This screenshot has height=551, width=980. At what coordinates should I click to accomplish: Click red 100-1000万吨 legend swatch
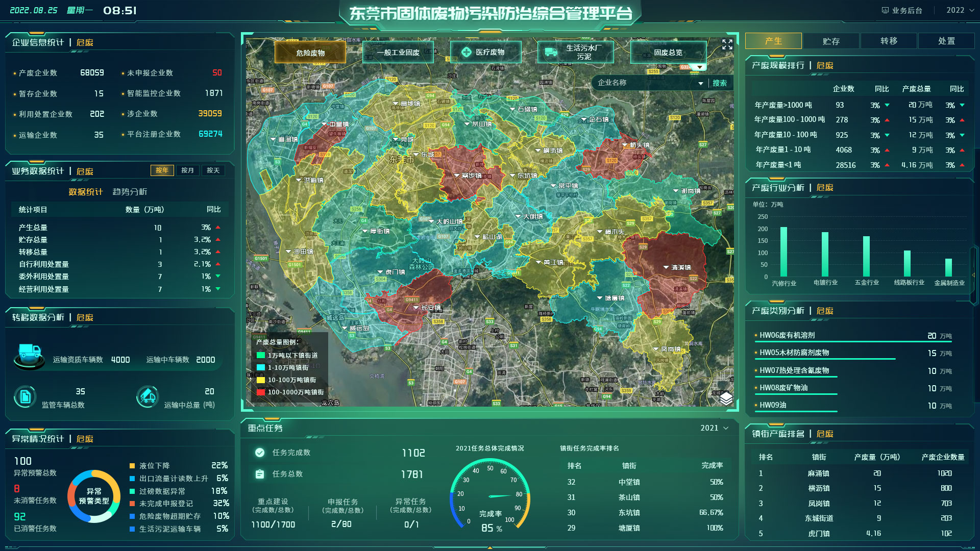(261, 392)
